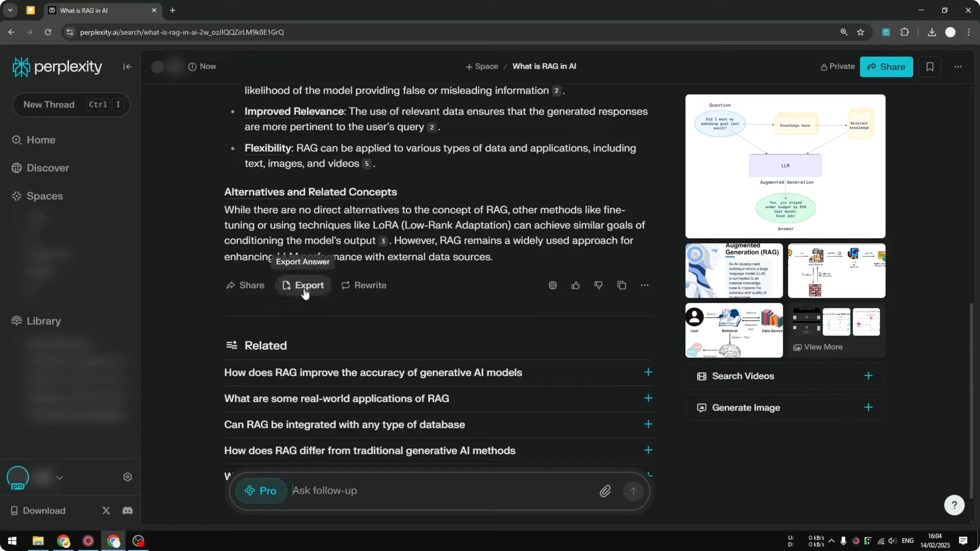Copy the answer with the copy icon

[621, 285]
